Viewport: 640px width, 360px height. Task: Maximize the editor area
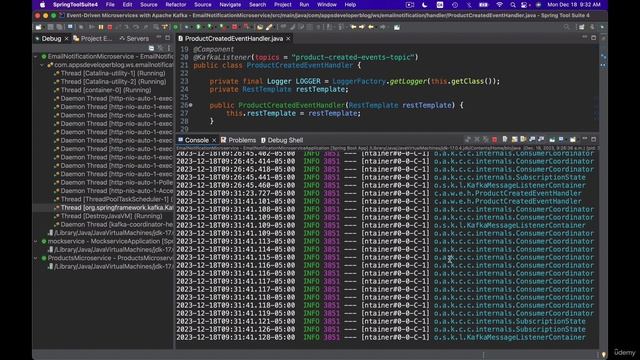593,38
